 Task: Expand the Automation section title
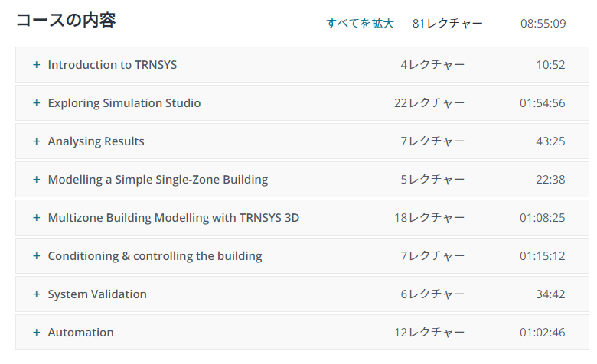(x=80, y=333)
